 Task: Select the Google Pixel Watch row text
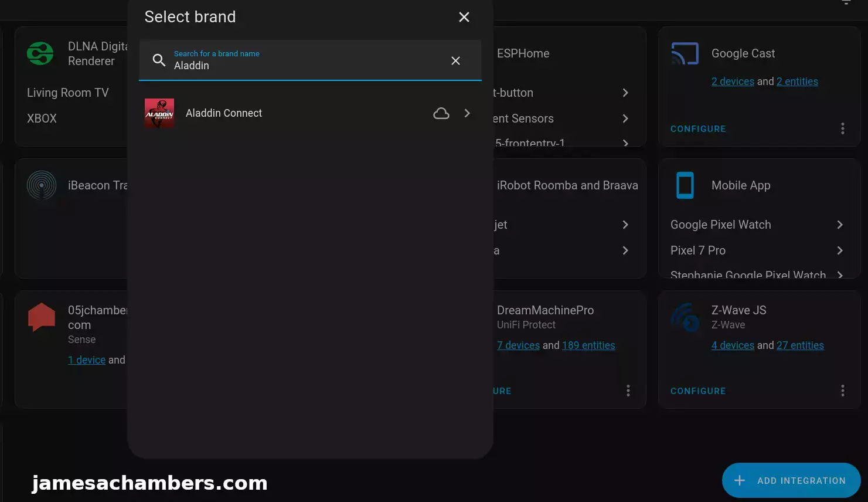[720, 225]
